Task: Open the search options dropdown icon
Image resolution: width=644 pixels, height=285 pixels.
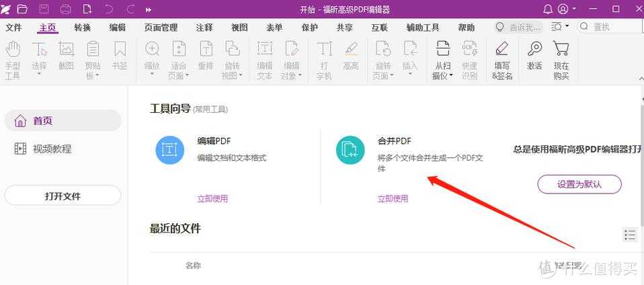Action: click(x=560, y=27)
